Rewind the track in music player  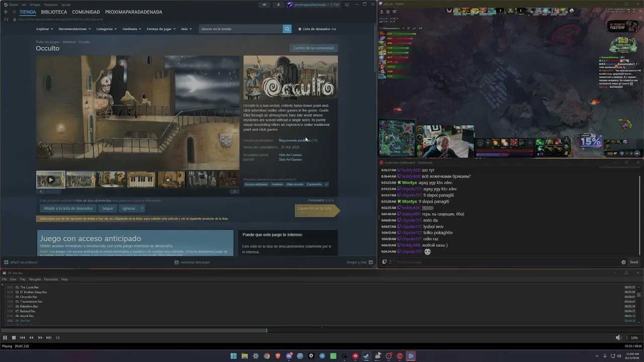[31, 338]
